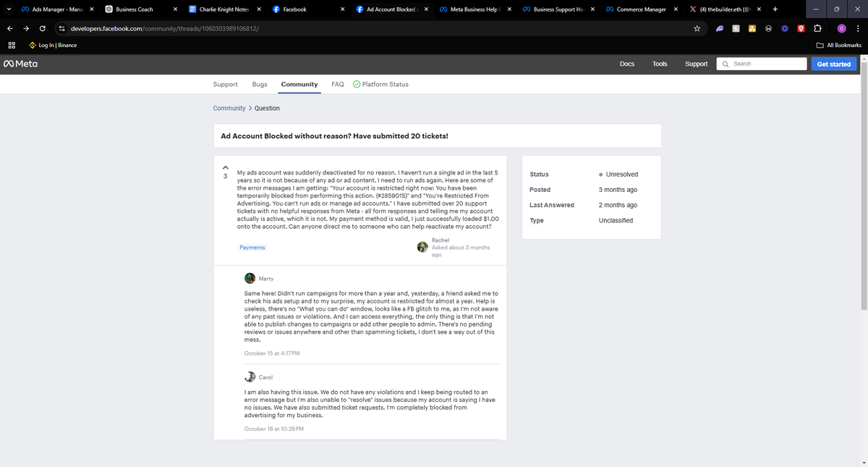Click the Community breadcrumb link
The width and height of the screenshot is (868, 467).
point(229,108)
